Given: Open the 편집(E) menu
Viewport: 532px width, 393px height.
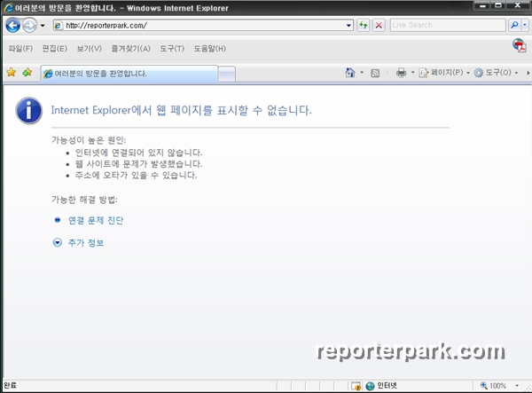Looking at the screenshot, I should point(55,49).
